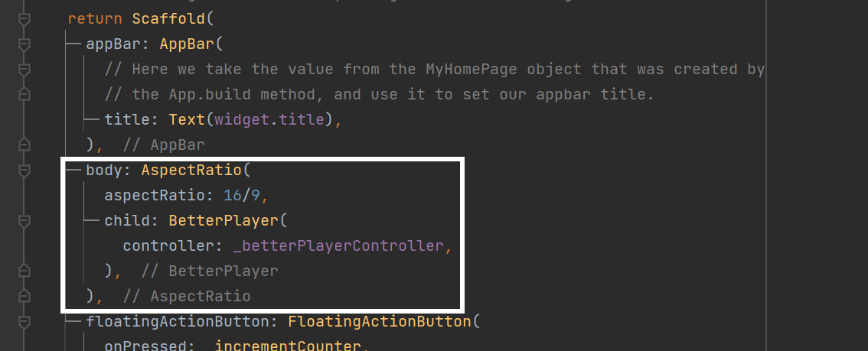Click fold end marker at '// BetterPlayer' line
This screenshot has width=868, height=351.
click(x=24, y=271)
